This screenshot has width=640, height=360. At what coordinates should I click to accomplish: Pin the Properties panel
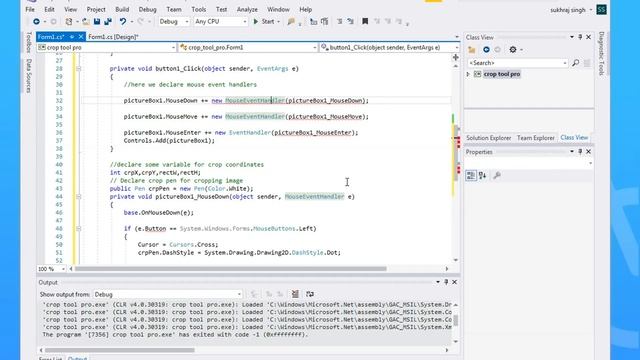point(580,152)
